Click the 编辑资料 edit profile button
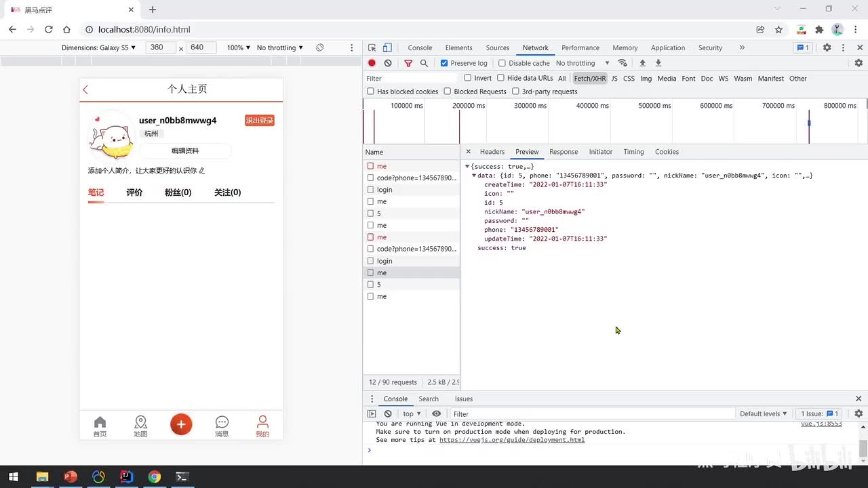Image resolution: width=868 pixels, height=488 pixels. point(185,151)
